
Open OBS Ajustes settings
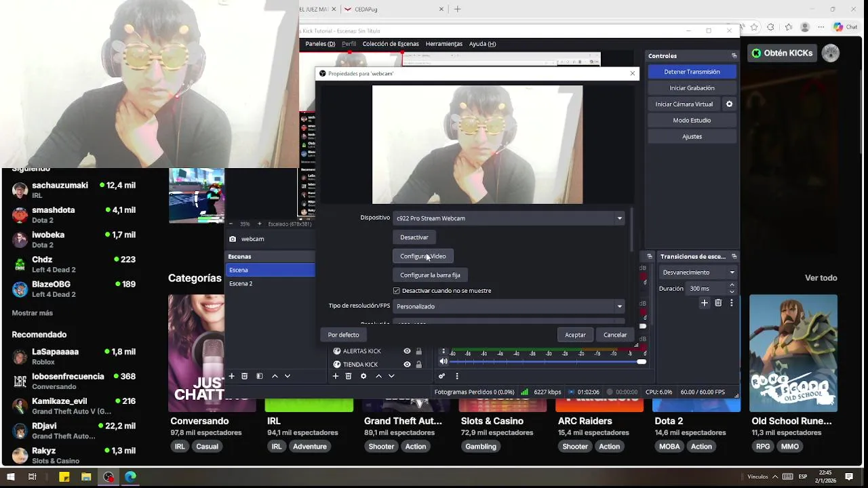coord(692,137)
